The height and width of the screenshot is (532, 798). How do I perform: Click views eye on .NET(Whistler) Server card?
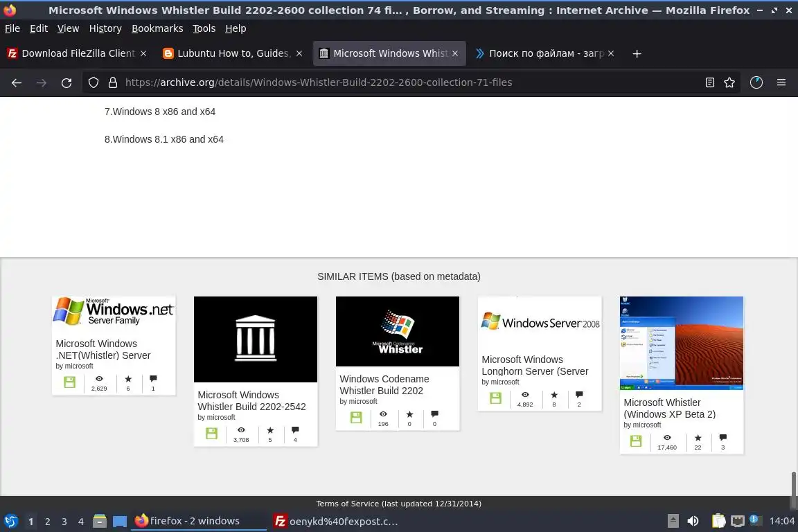pos(99,379)
